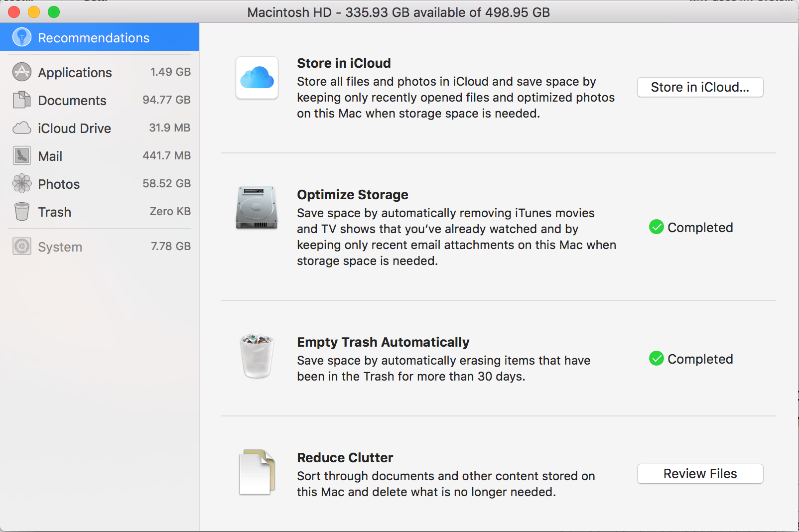Click the Photos flower icon in the sidebar
The image size is (799, 532).
tap(21, 183)
